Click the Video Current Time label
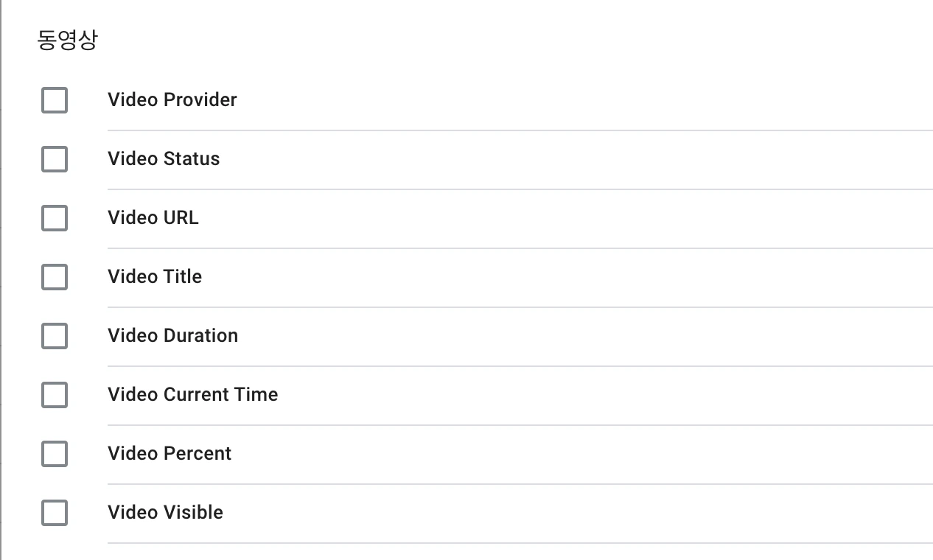 point(192,395)
